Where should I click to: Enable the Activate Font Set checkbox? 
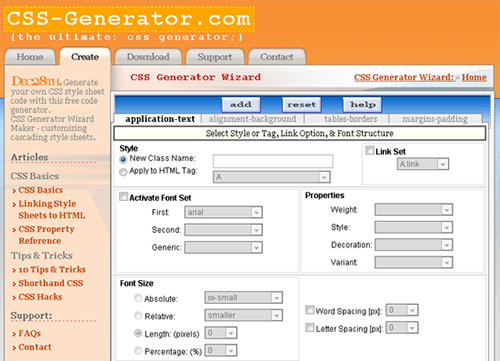pyautogui.click(x=123, y=197)
